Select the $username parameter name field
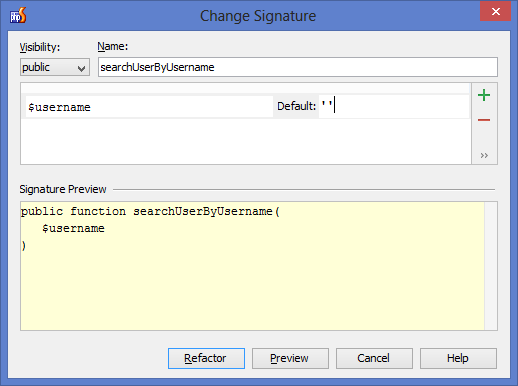518x386 pixels. point(149,107)
